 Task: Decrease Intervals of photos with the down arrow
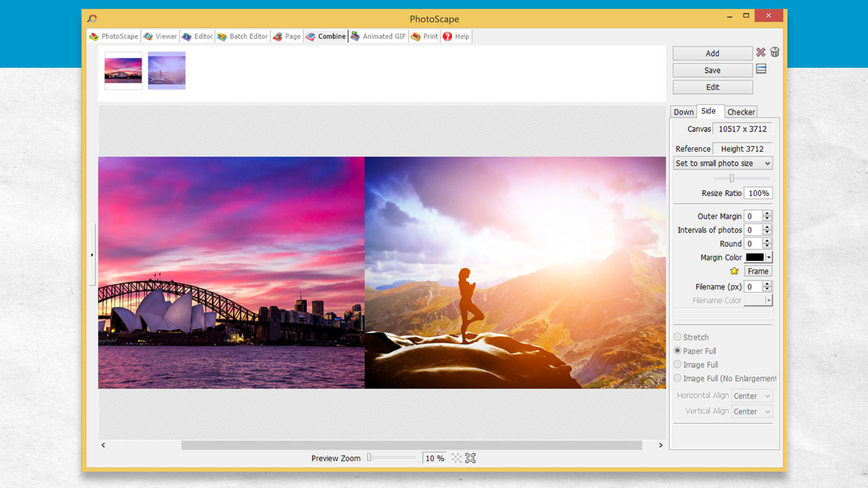click(767, 233)
